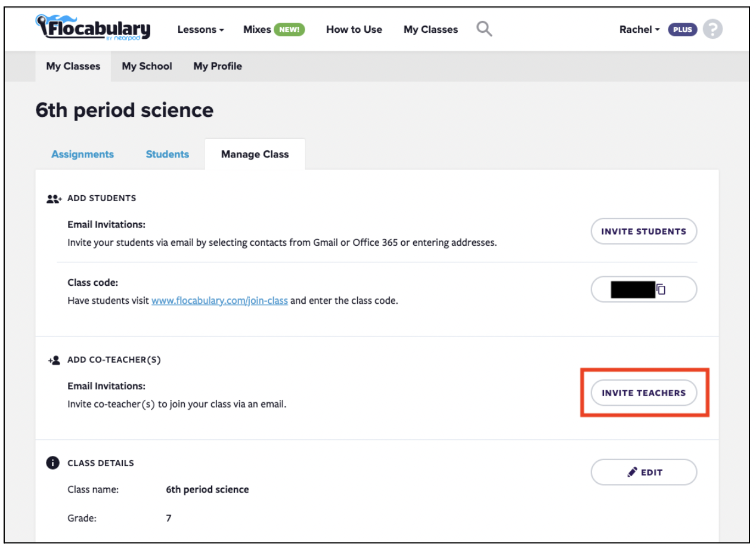
Task: Follow the www.flocabulary.com/join-class link
Action: tap(219, 301)
